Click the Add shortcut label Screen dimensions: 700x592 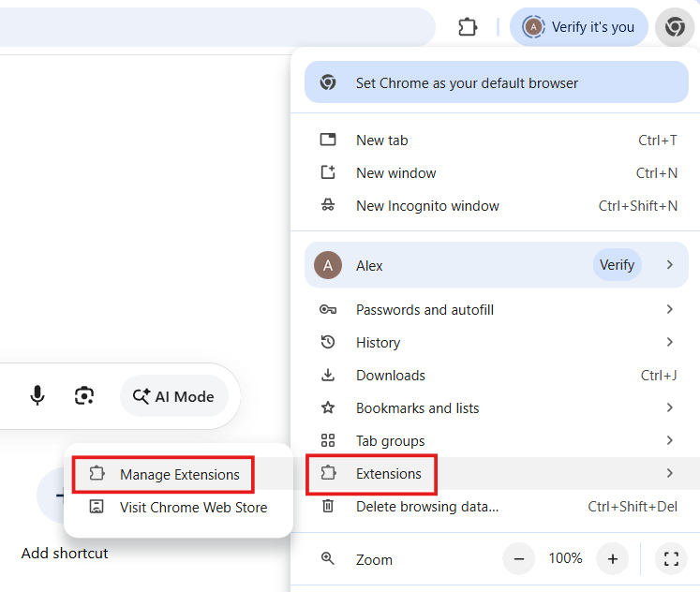(65, 554)
